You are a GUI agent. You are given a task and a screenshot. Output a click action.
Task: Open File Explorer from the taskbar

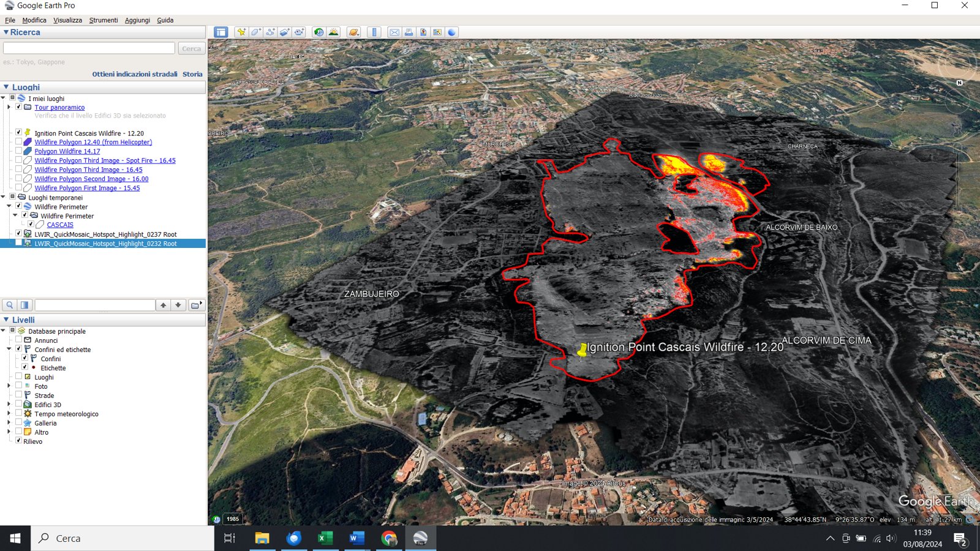coord(262,538)
